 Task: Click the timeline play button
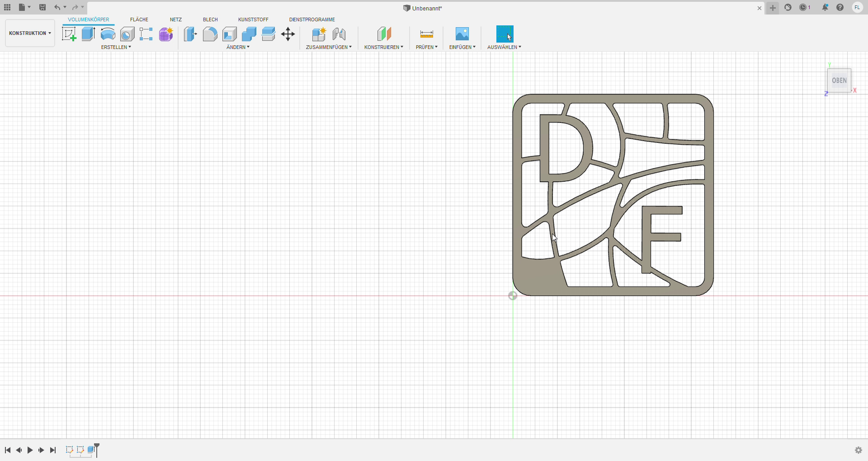click(30, 450)
